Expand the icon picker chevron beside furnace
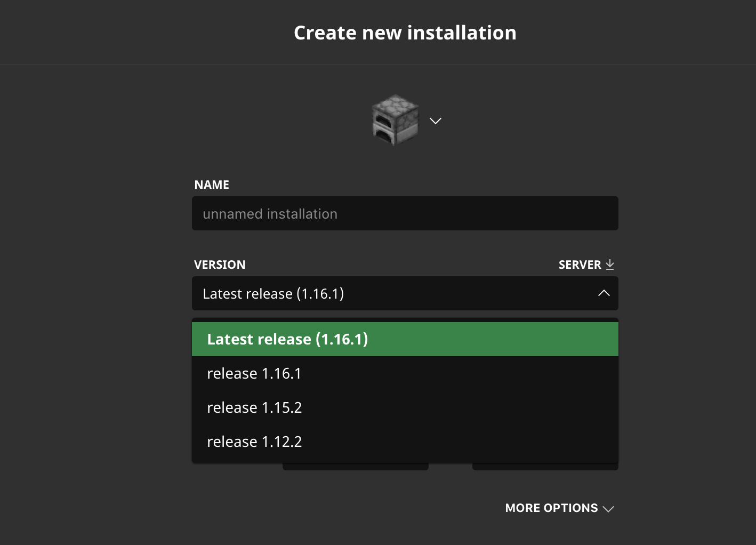 (x=436, y=121)
